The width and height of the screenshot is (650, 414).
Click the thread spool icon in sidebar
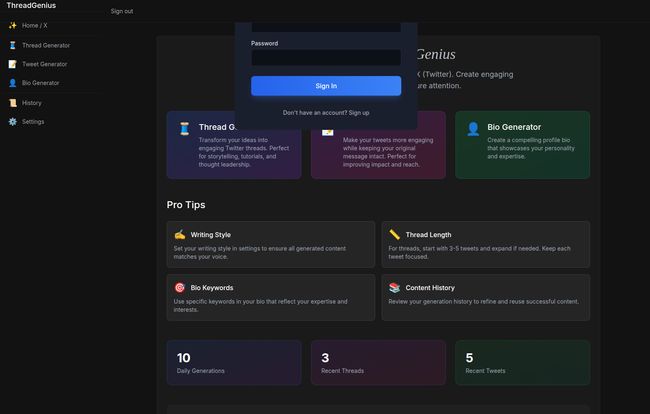point(13,45)
